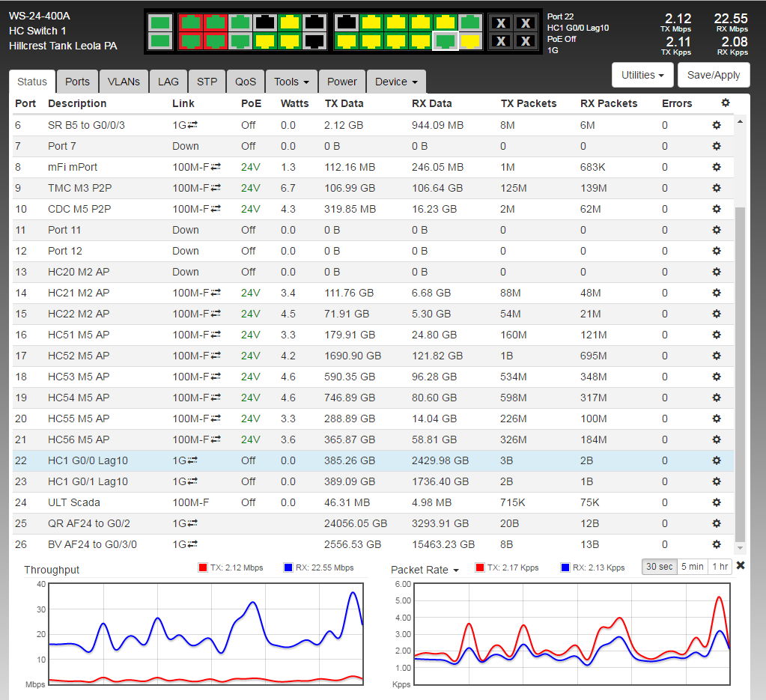The image size is (766, 700).
Task: Switch to the VLANs tab
Action: 124,82
